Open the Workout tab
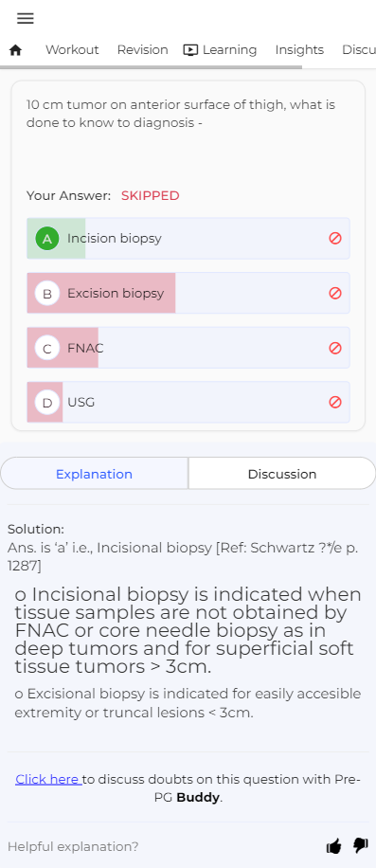The image size is (376, 868). click(72, 50)
